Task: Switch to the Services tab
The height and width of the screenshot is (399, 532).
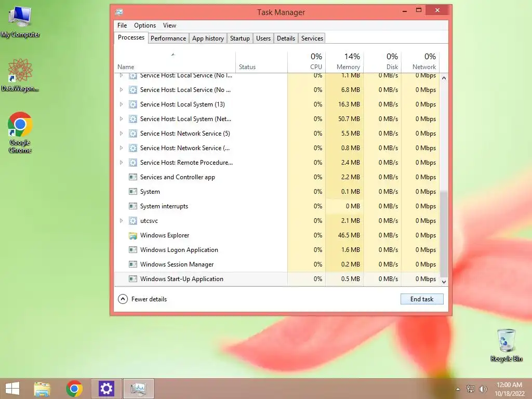Action: coord(312,38)
